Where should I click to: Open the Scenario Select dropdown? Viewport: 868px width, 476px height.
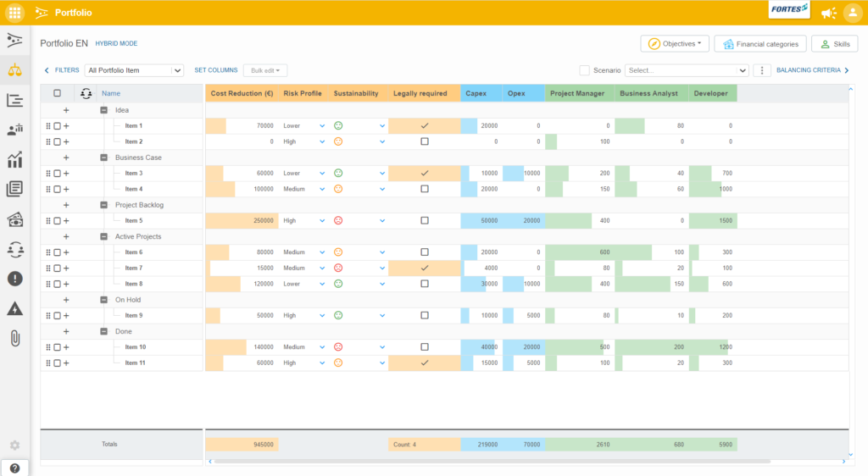(687, 70)
